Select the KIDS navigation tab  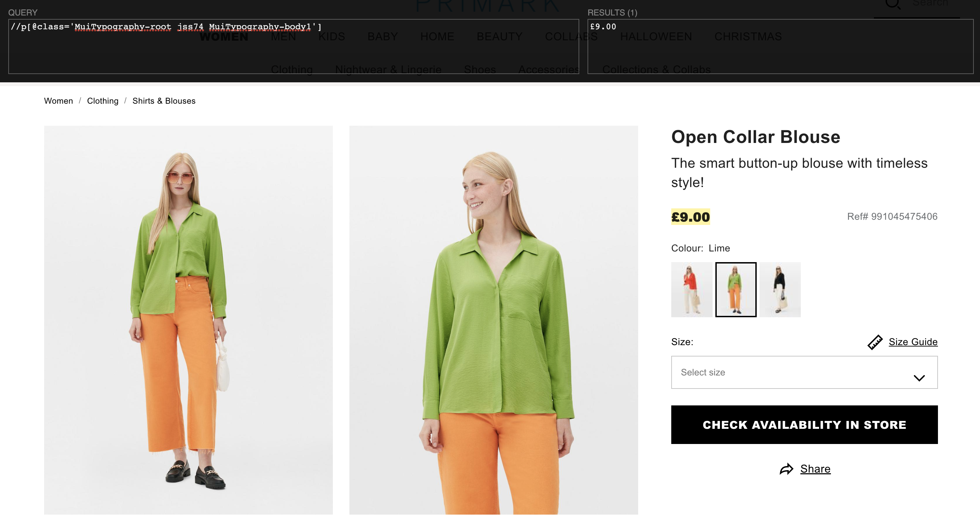tap(331, 37)
